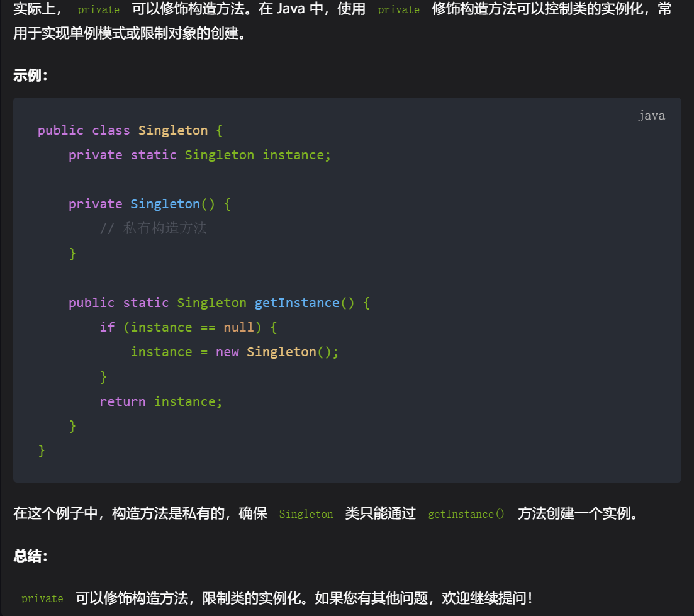
Task: Click the text '方法创建一个实例。'
Action: (x=578, y=513)
